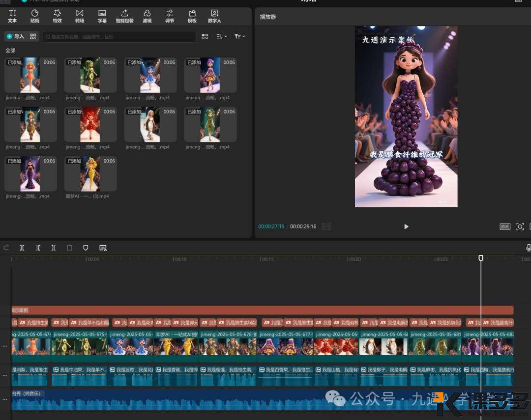Viewport: 531px width, 420px height.
Task: Expand options for the main video track
Action: pos(5,346)
